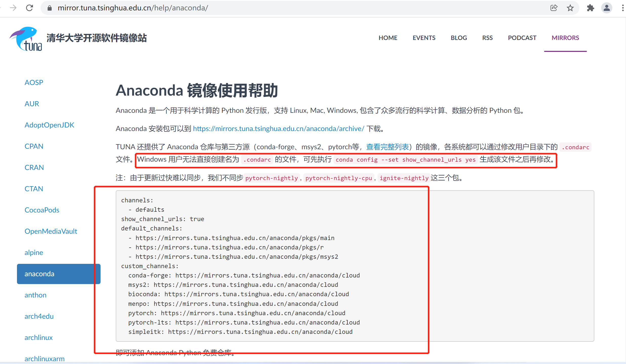Image resolution: width=626 pixels, height=364 pixels.
Task: Open the page share icon
Action: click(x=554, y=8)
